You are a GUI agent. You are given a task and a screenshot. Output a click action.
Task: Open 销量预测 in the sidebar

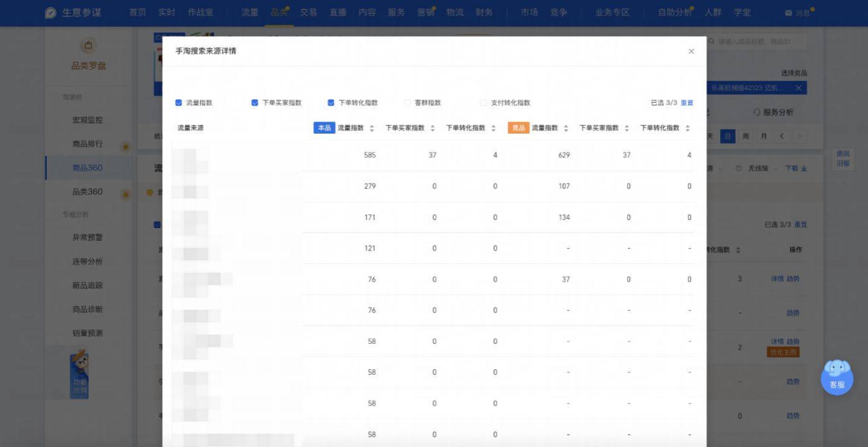point(88,333)
